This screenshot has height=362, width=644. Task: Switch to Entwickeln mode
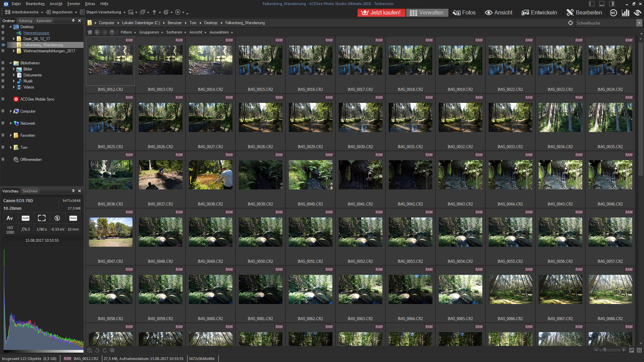(x=539, y=13)
